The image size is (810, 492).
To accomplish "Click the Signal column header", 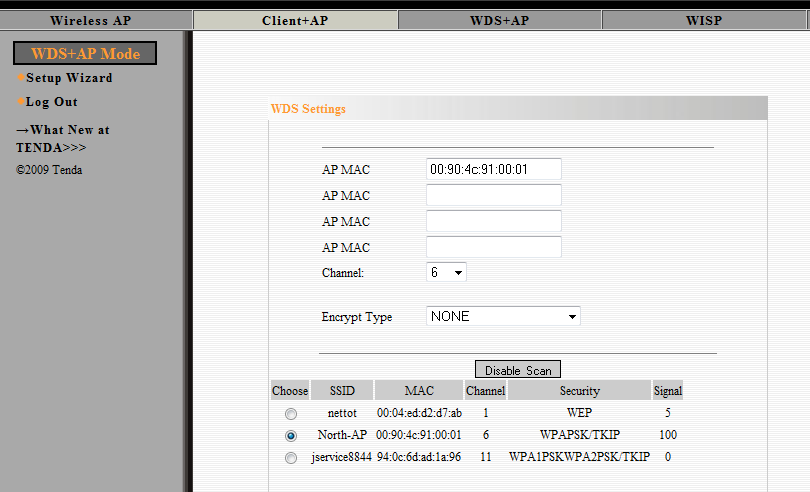I will (668, 391).
